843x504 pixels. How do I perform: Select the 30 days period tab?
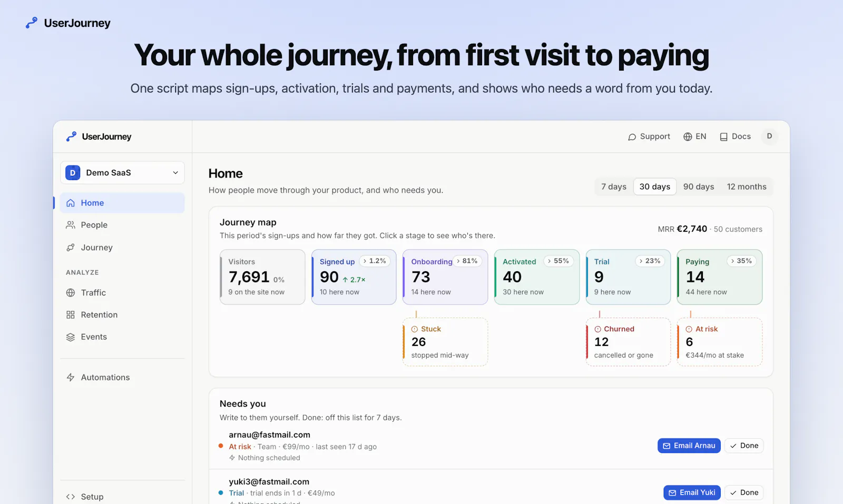click(x=655, y=187)
